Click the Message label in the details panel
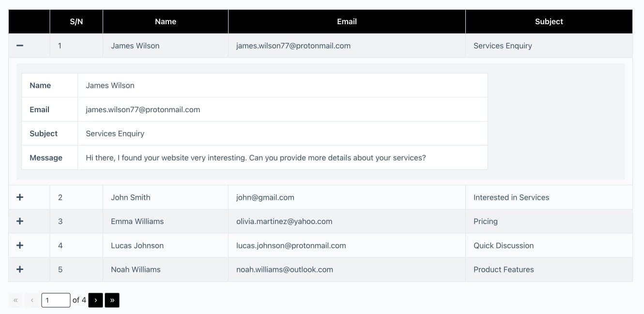 point(46,158)
